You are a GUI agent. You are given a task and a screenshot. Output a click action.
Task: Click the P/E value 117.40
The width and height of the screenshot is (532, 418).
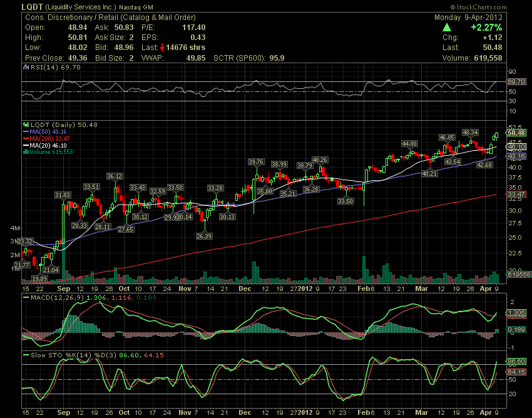click(194, 28)
